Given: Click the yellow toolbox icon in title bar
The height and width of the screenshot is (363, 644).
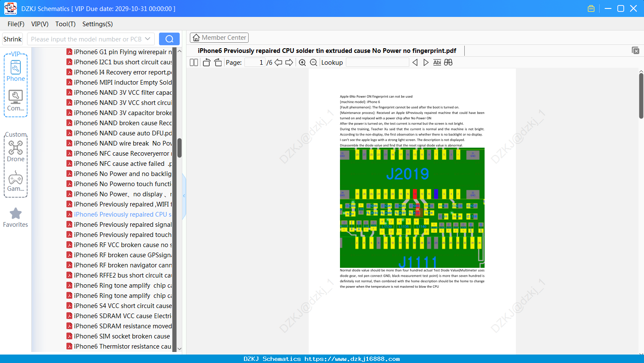Looking at the screenshot, I should pos(591,8).
